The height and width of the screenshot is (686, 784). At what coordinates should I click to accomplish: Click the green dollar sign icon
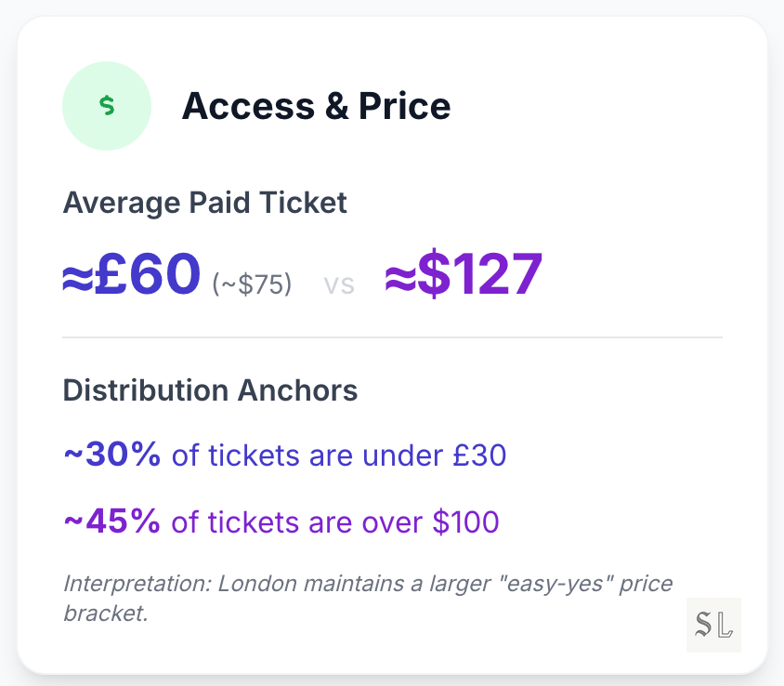tap(107, 106)
